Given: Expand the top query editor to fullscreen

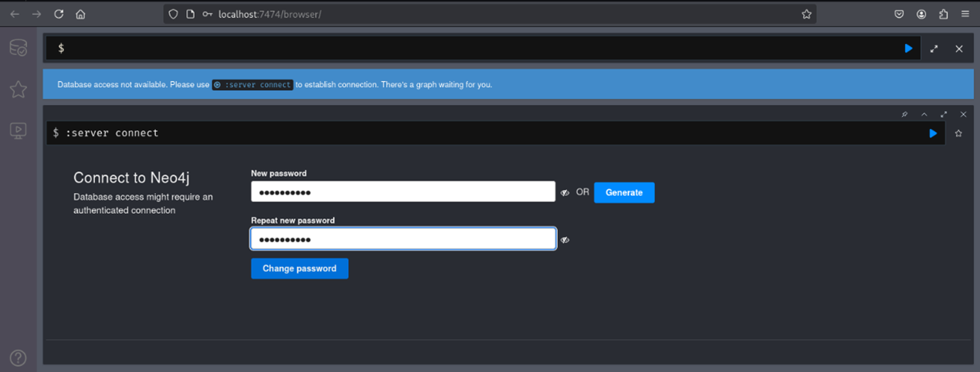Looking at the screenshot, I should [934, 49].
